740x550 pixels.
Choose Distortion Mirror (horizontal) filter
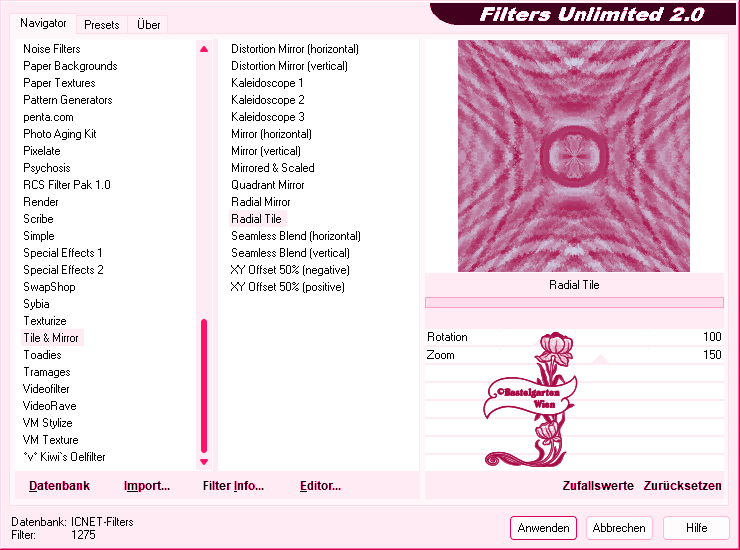295,49
